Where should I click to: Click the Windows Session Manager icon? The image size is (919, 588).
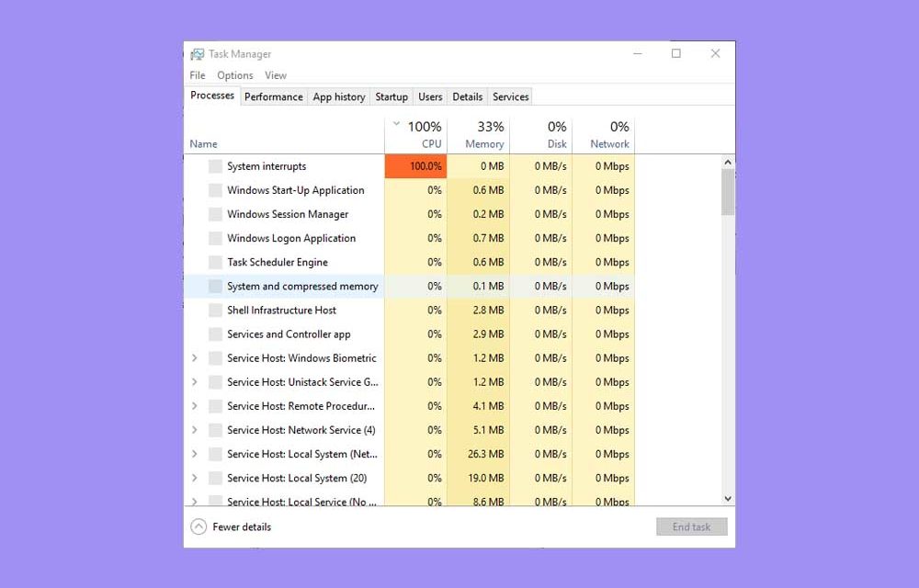pos(214,214)
